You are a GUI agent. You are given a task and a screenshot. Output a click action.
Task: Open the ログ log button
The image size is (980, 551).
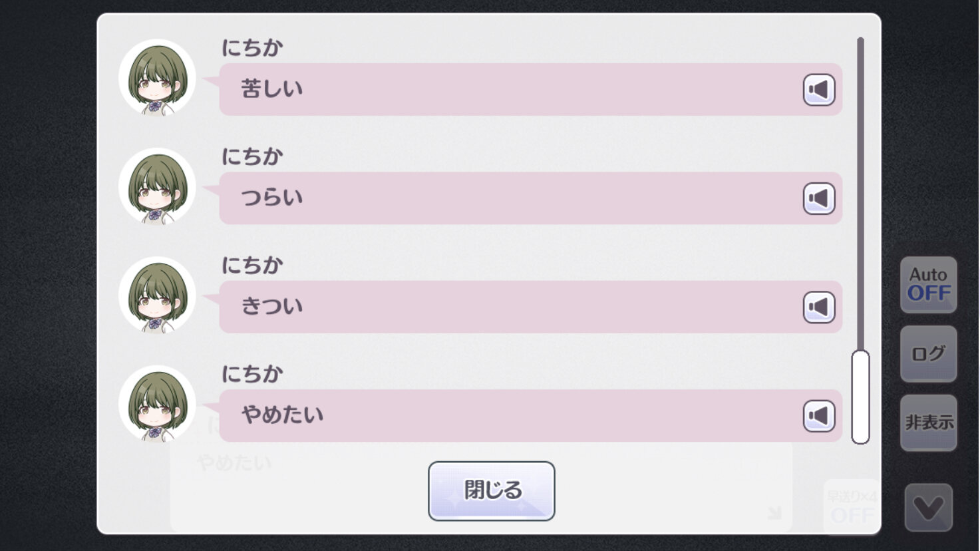click(929, 353)
